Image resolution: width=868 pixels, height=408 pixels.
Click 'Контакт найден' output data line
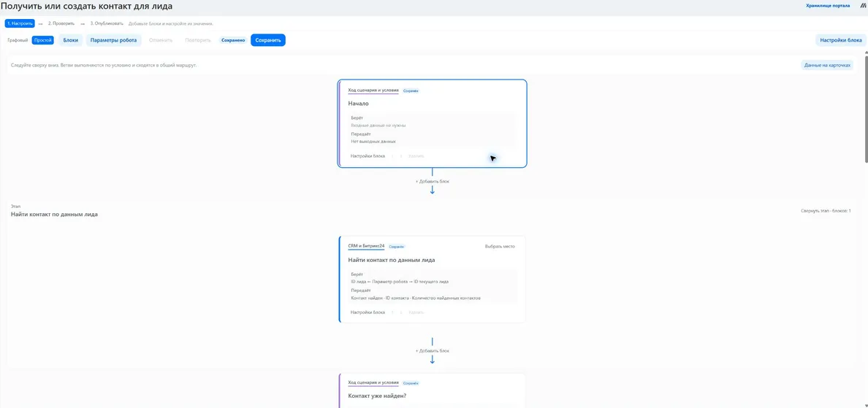pyautogui.click(x=416, y=298)
